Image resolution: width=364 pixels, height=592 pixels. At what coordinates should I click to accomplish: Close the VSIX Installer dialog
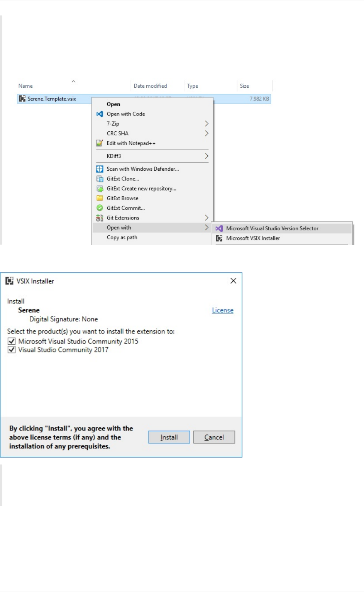click(233, 281)
